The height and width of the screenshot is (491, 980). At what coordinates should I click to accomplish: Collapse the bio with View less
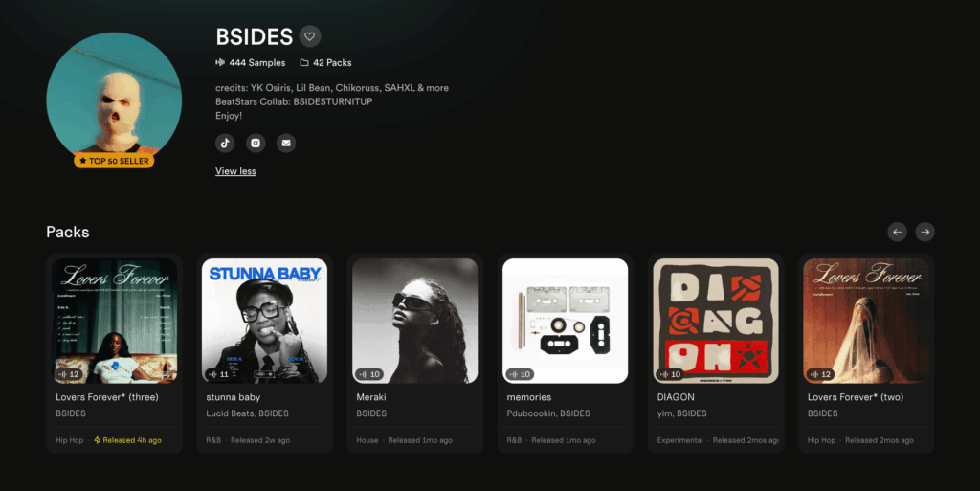(235, 171)
